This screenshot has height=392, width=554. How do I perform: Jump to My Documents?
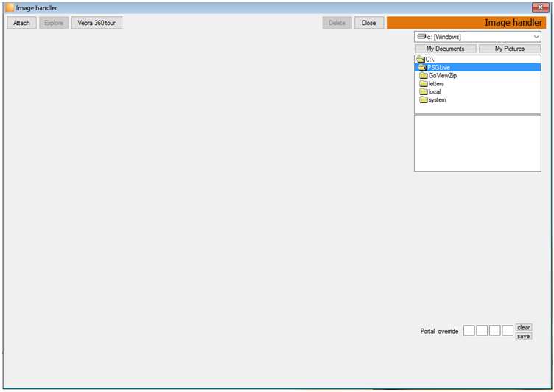(445, 49)
